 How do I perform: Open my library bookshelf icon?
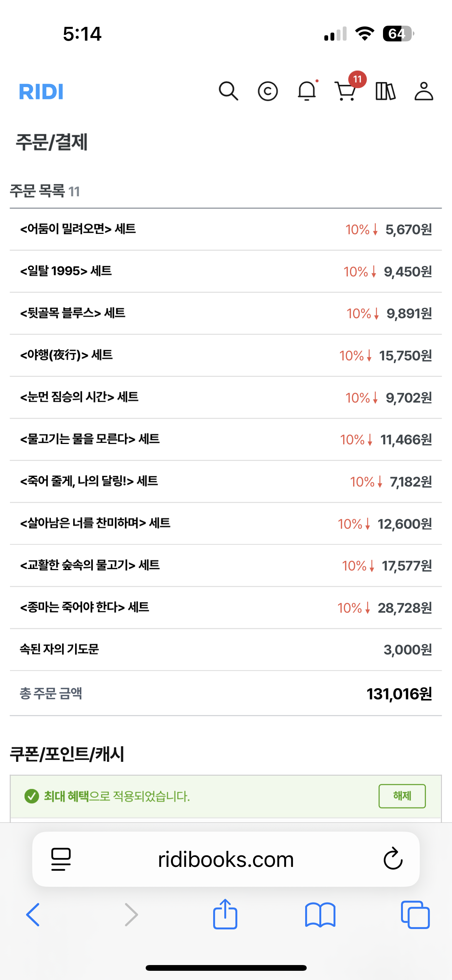coord(385,91)
